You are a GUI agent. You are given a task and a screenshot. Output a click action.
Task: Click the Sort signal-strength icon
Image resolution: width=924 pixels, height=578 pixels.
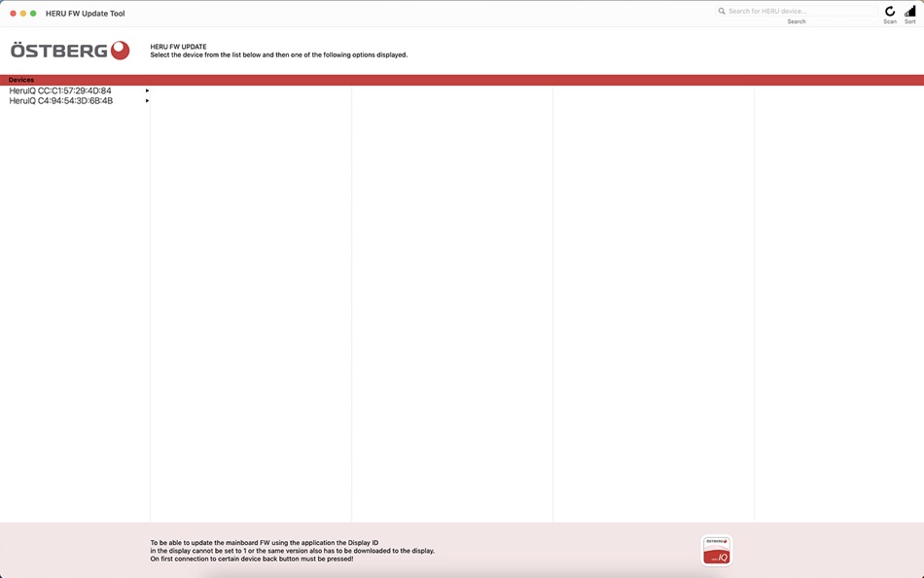click(909, 12)
